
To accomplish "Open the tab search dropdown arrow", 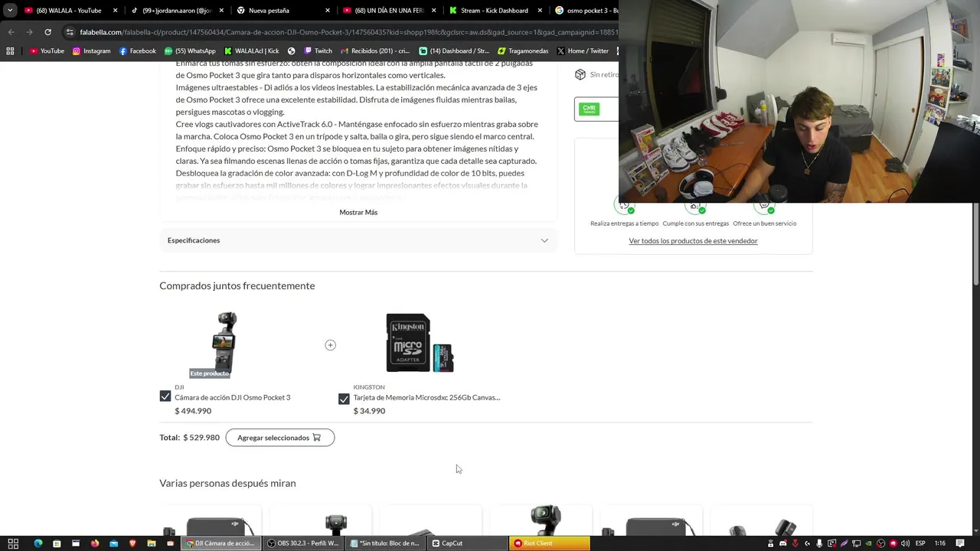I will [10, 11].
